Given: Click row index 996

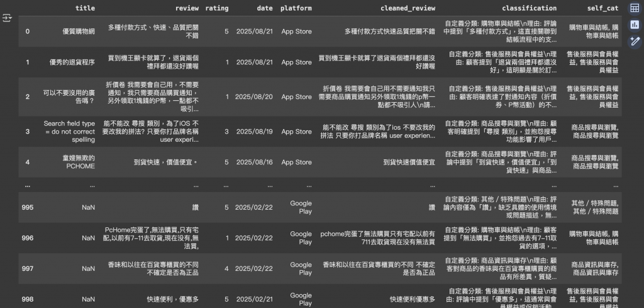Looking at the screenshot, I should 28,237.
